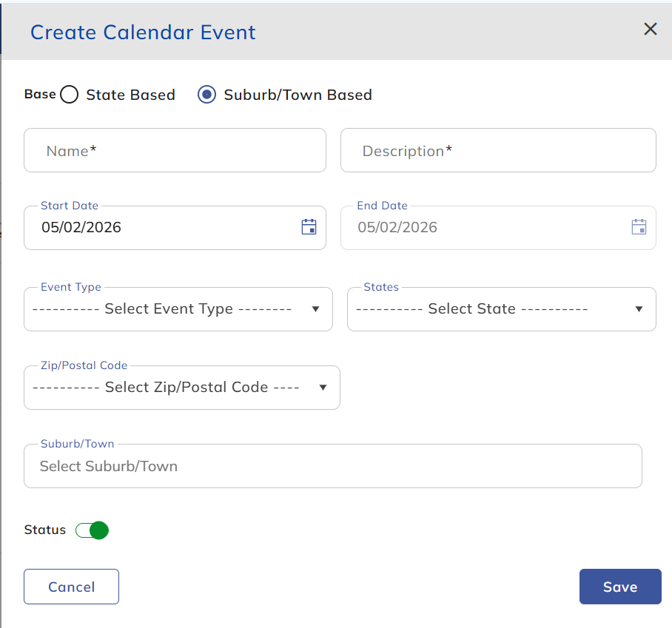Expand the Select State dropdown
Viewport: 672px width, 628px height.
474,309
